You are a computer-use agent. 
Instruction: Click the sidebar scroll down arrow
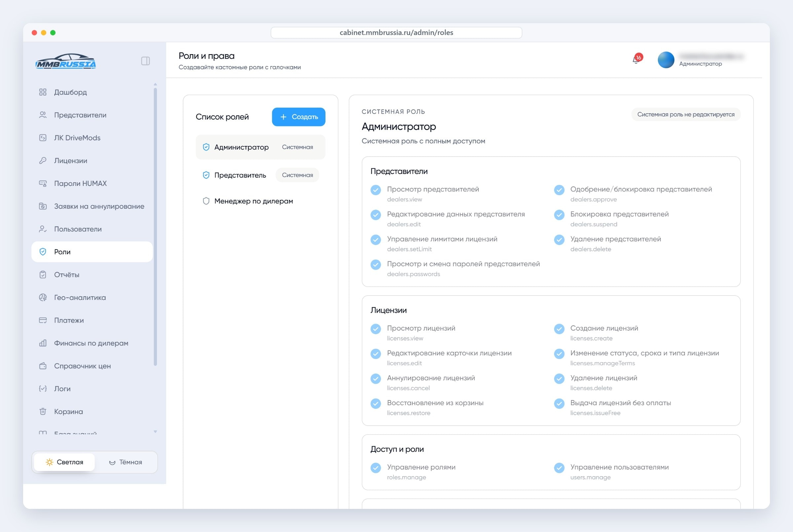[x=155, y=432]
